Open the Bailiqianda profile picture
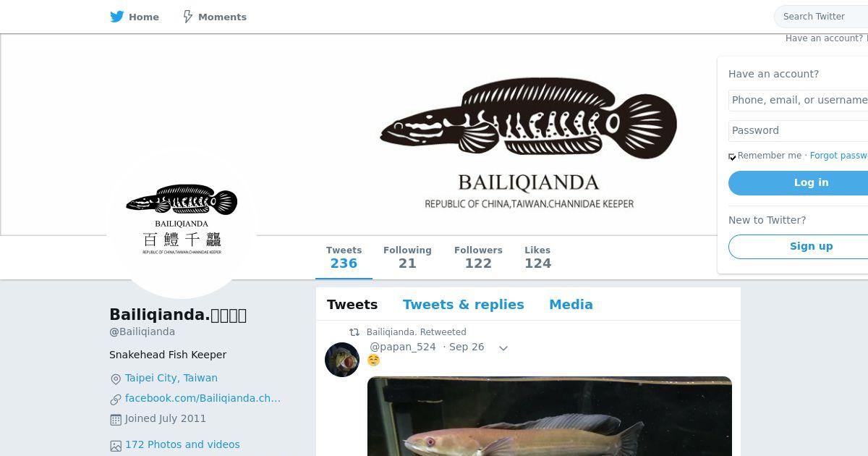The image size is (868, 456). (x=182, y=224)
